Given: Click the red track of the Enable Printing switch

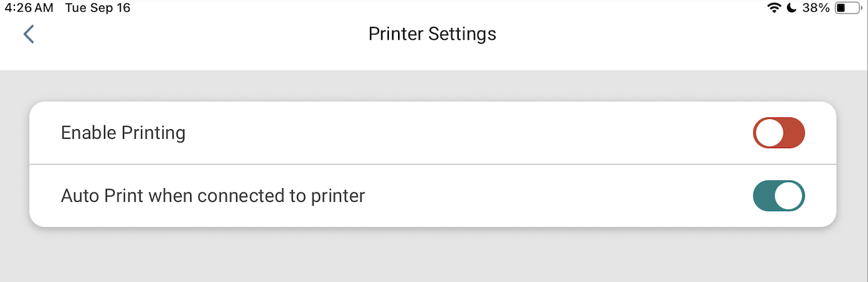Looking at the screenshot, I should (x=793, y=133).
